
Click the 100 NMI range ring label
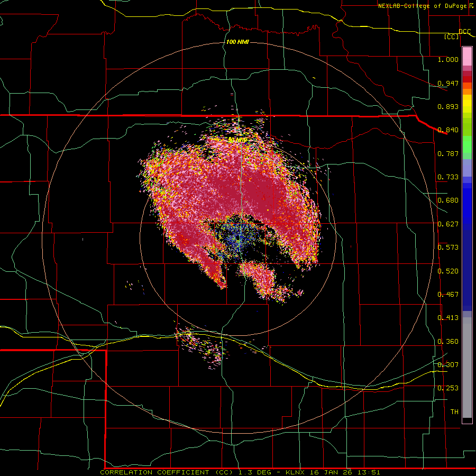tap(237, 42)
